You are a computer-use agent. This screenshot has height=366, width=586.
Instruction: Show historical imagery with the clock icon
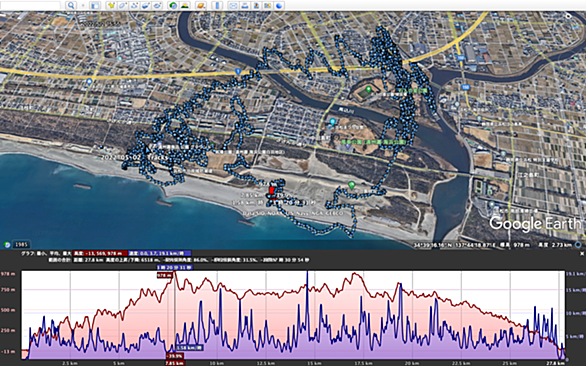point(173,5)
